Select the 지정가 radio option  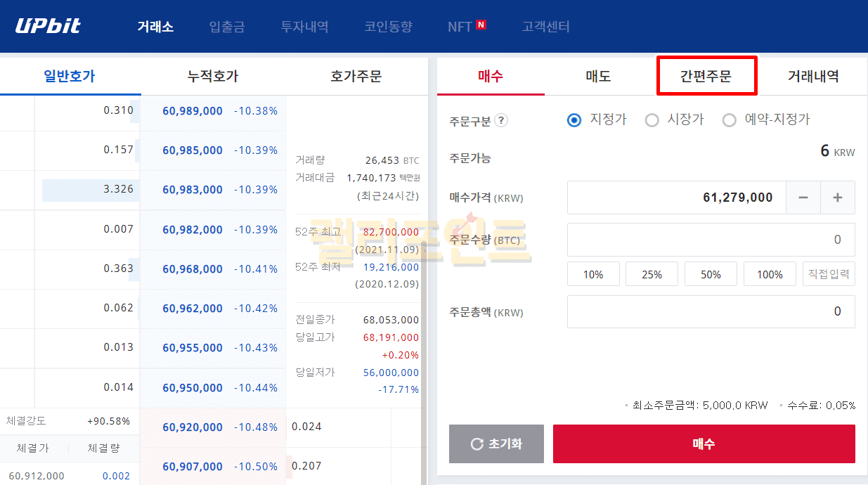(x=574, y=120)
